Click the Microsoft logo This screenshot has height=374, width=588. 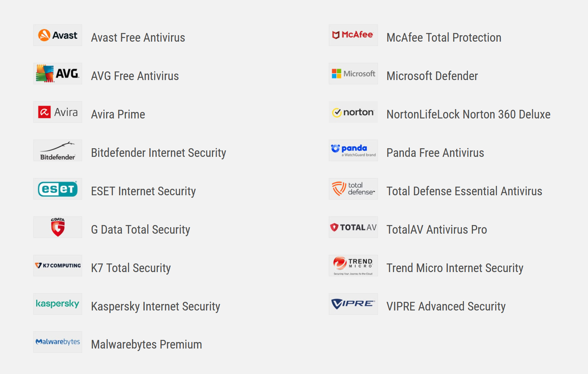coord(353,74)
